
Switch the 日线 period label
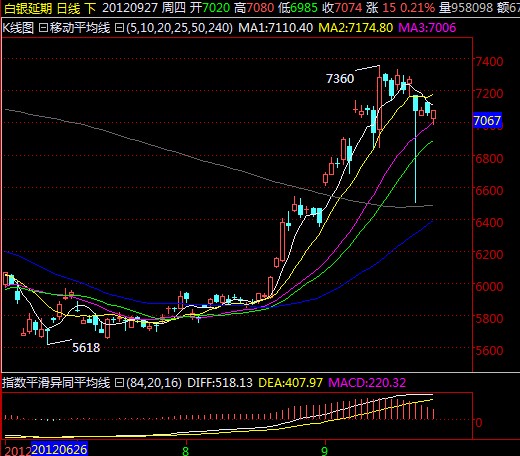[69, 8]
